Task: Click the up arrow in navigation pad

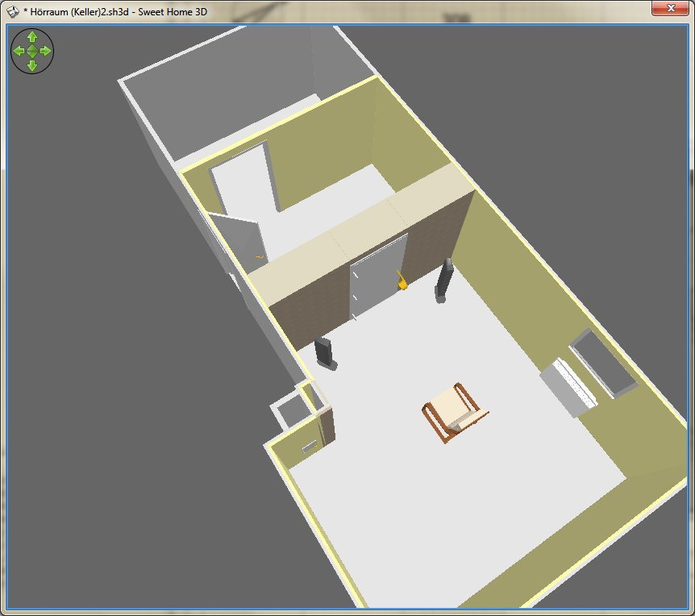Action: click(x=32, y=36)
